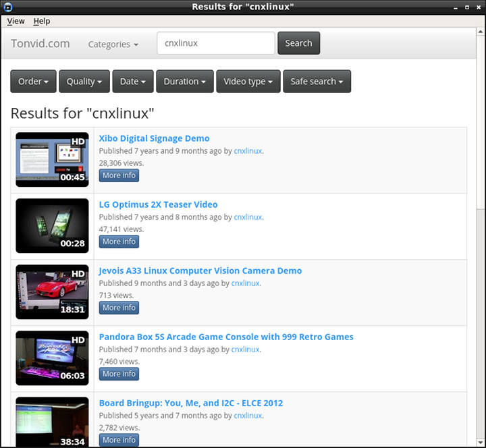Open the Duration filter dropdown
This screenshot has width=486, height=448.
185,81
